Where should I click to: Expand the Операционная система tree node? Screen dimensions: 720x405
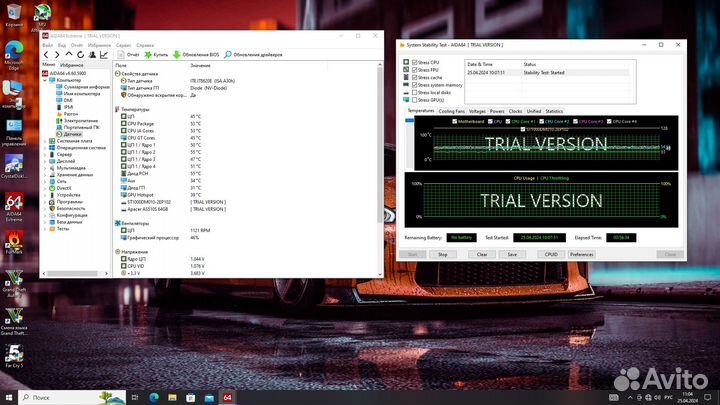[x=45, y=148]
